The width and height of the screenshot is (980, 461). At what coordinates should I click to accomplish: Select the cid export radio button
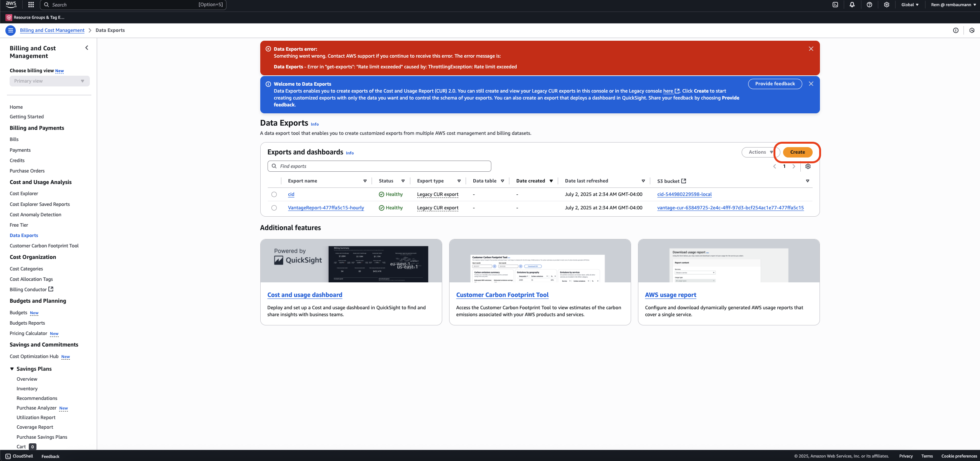click(274, 194)
